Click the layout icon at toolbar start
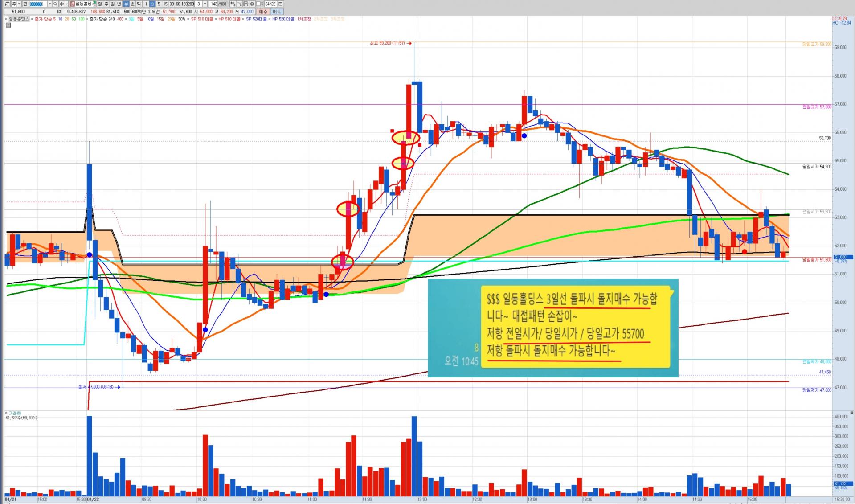Image resolution: width=855 pixels, height=504 pixels. [x=7, y=4]
